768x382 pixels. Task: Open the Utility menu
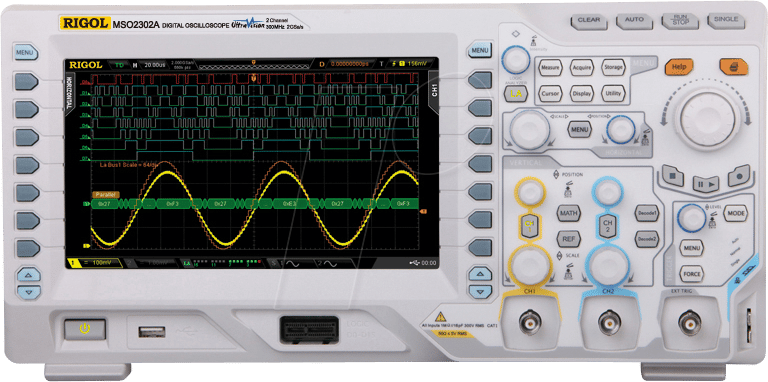(613, 93)
